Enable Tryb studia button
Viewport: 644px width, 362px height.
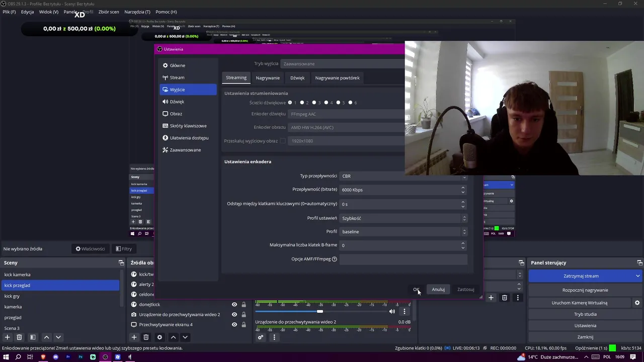pyautogui.click(x=585, y=314)
